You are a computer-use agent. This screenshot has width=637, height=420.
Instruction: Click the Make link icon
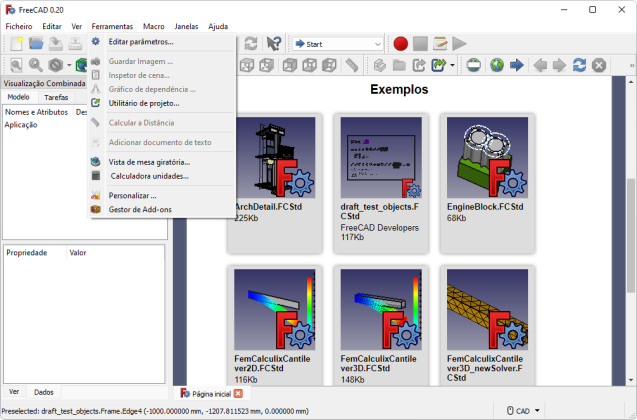point(419,65)
